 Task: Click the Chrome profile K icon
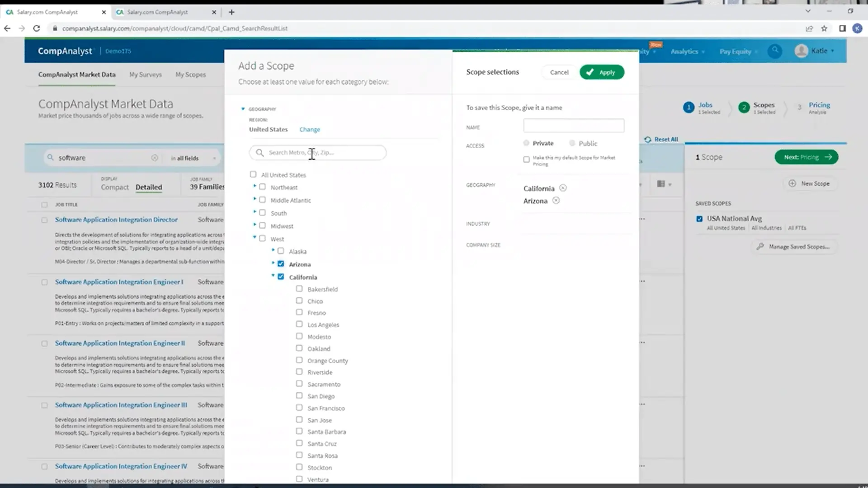857,28
